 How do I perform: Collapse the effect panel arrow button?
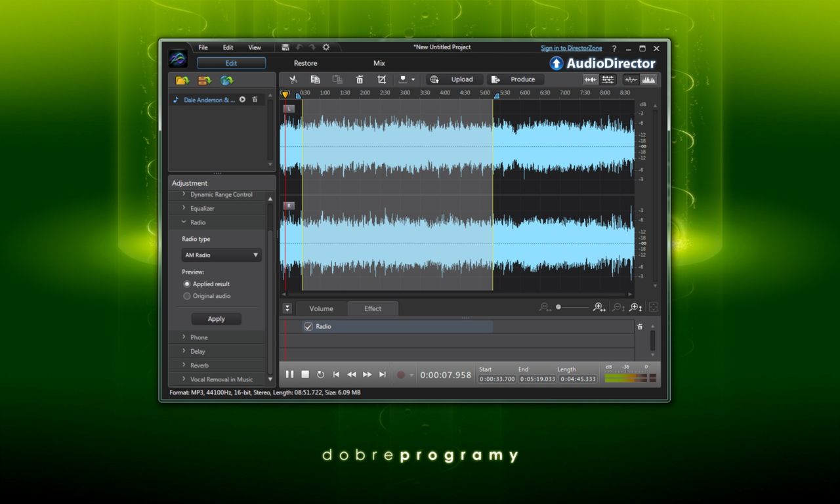coord(287,308)
